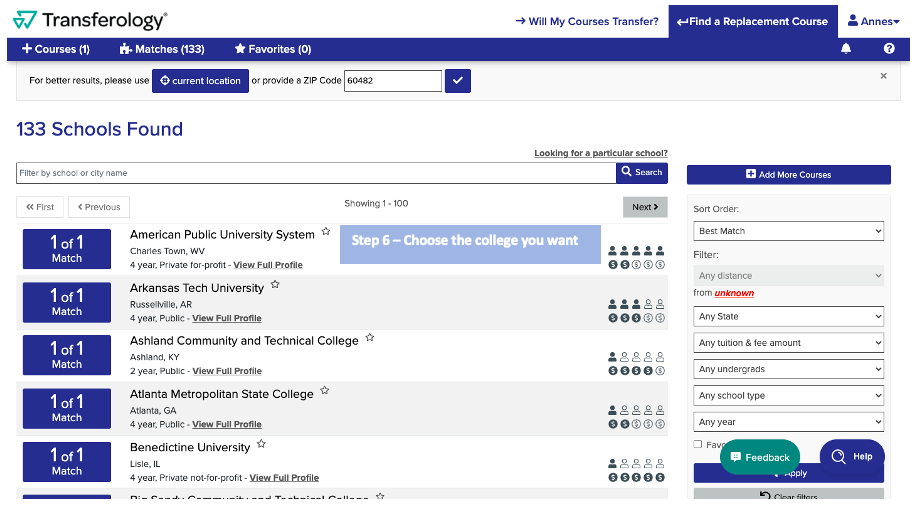Select Will My Courses Transfer tab
Image resolution: width=919 pixels, height=509 pixels.
point(587,22)
